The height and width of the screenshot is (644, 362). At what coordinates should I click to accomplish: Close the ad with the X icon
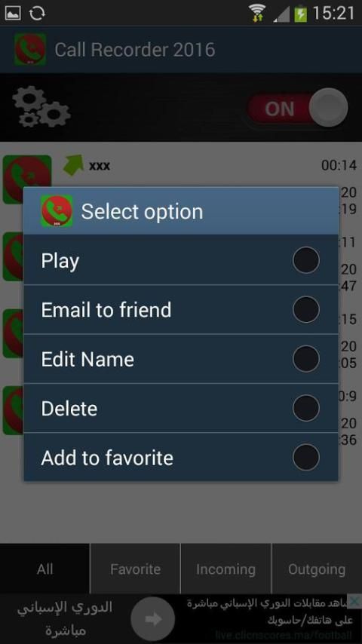pyautogui.click(x=354, y=601)
